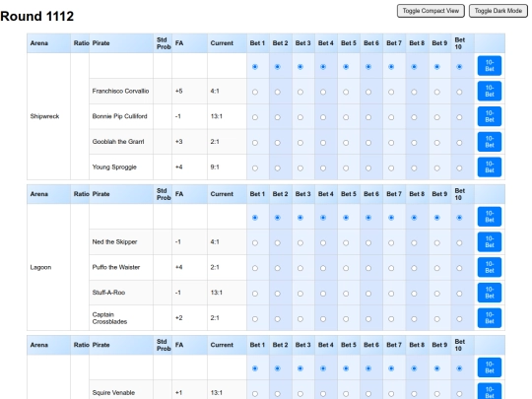The image size is (532, 399).
Task: Click 10-Bet button for Gooblah the Grarrl
Action: click(490, 142)
